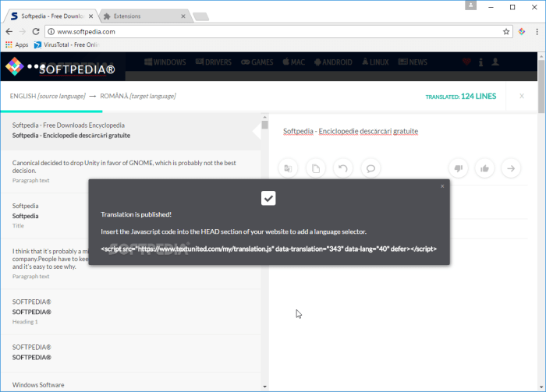View site information icon in address bar
Image resolution: width=546 pixels, height=392 pixels.
pos(51,32)
